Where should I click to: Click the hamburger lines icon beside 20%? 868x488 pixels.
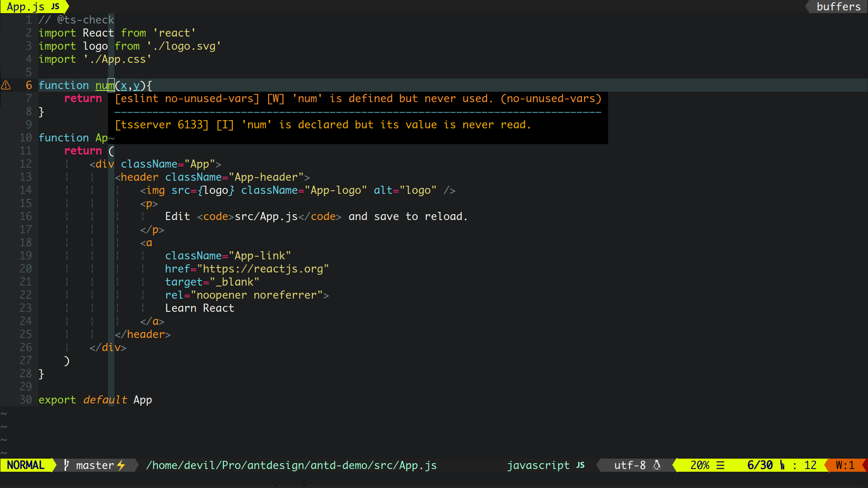(x=721, y=465)
